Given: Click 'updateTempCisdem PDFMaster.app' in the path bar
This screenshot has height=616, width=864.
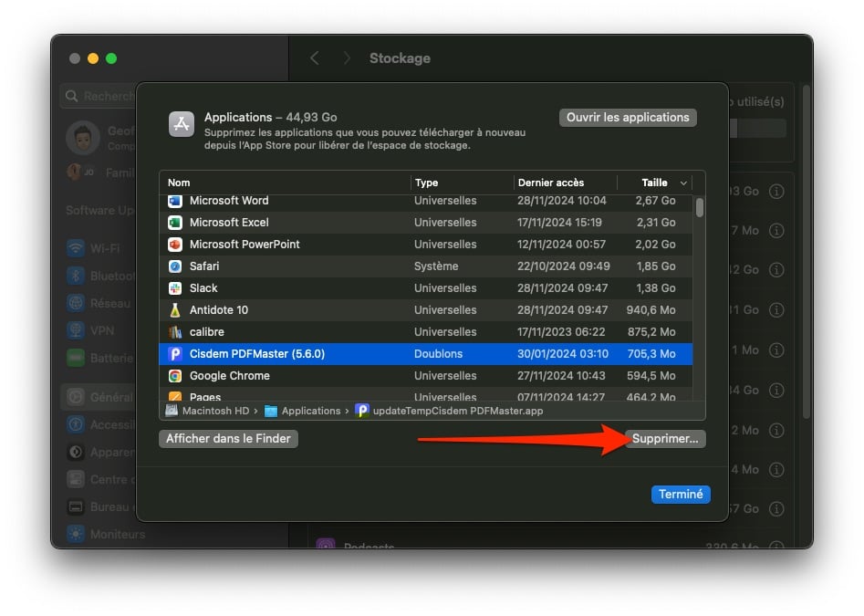Looking at the screenshot, I should [458, 411].
